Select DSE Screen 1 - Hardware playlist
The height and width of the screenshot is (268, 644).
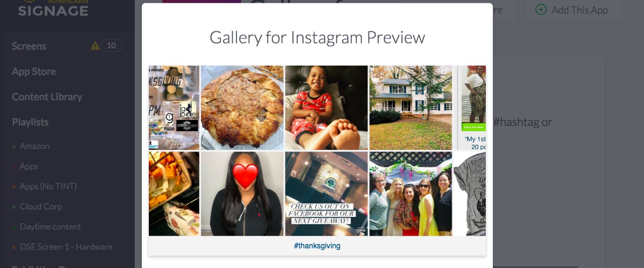pos(66,247)
